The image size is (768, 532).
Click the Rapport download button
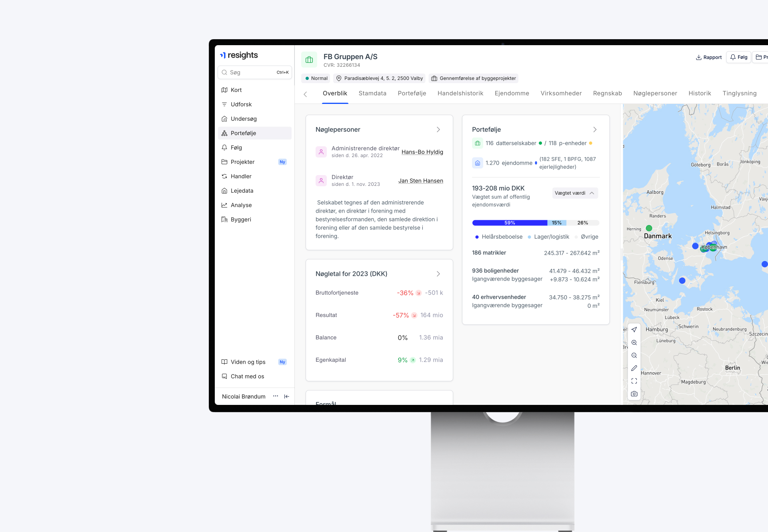click(x=709, y=58)
